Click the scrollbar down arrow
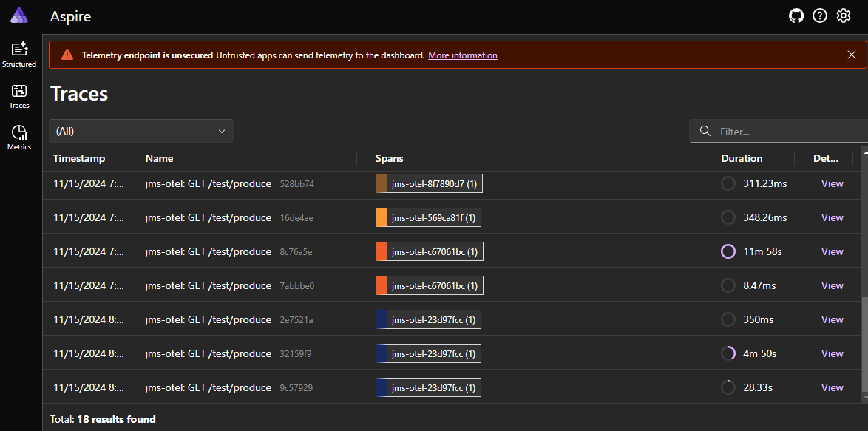Image resolution: width=868 pixels, height=431 pixels. click(865, 397)
